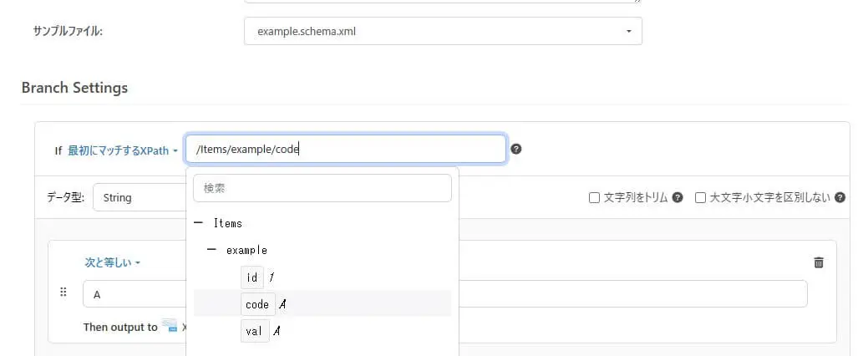Viewport: 868px width, 356px height.
Task: Click help icon next to 大文字小文字を区別しない
Action: 840,198
